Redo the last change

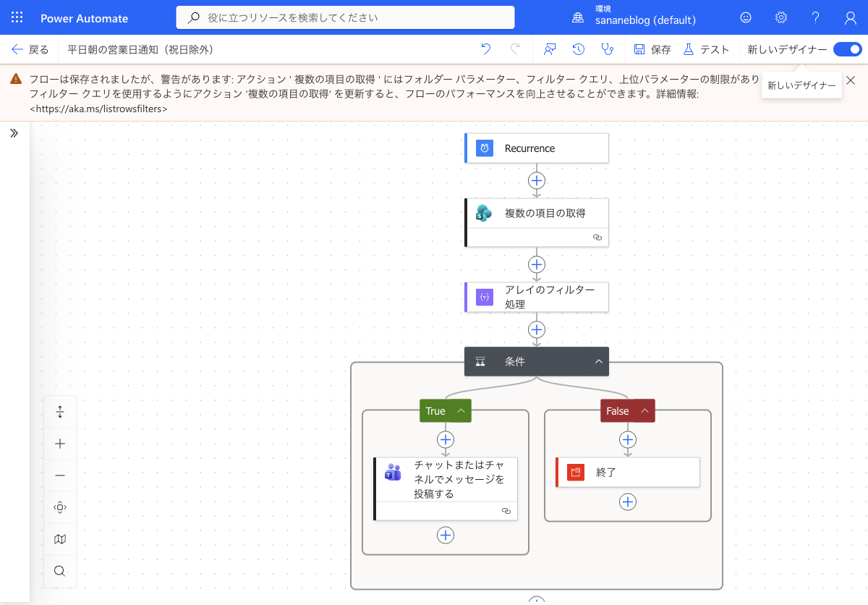click(515, 49)
